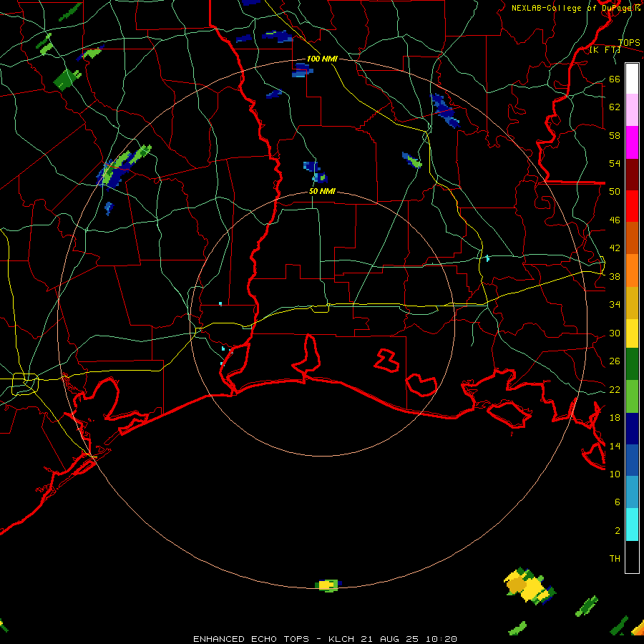Click the legend value 6
Viewport: 644px width, 644px height.
click(617, 502)
